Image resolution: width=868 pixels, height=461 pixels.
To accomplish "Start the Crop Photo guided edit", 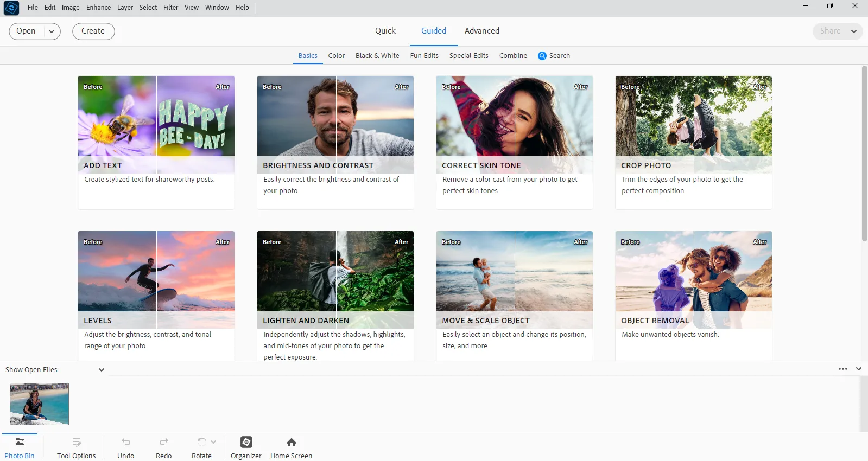I will [694, 143].
